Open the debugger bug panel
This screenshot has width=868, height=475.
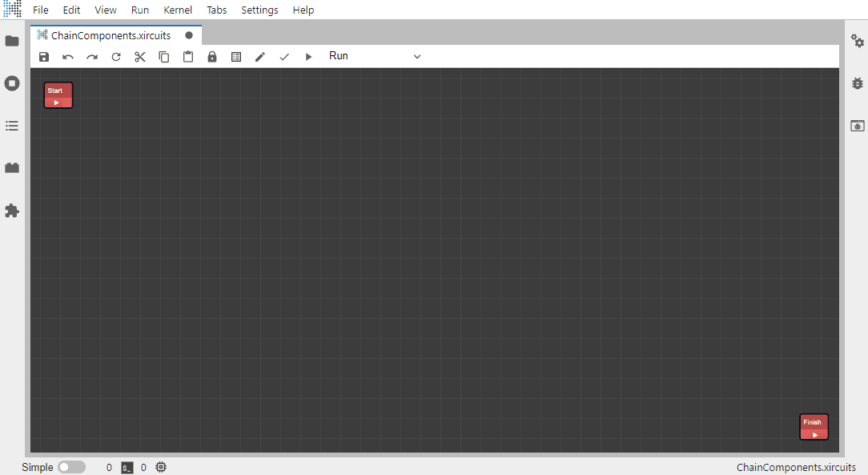[858, 83]
